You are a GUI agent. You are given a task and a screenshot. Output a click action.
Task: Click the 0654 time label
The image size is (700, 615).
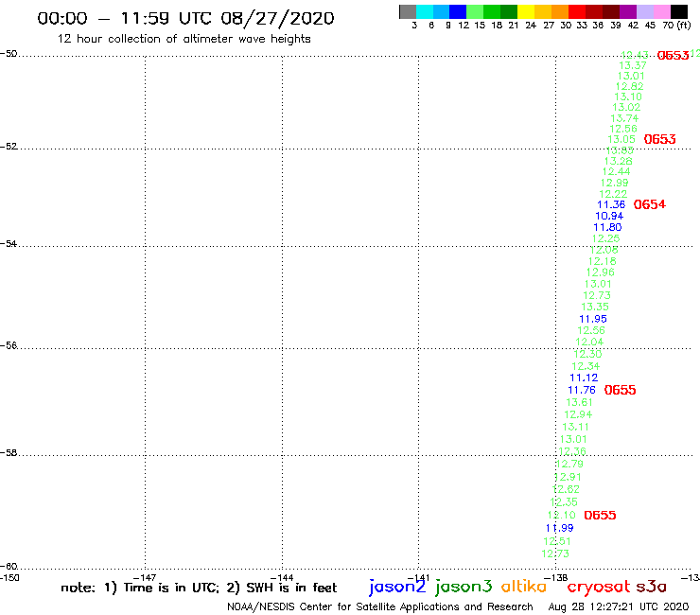click(x=650, y=204)
